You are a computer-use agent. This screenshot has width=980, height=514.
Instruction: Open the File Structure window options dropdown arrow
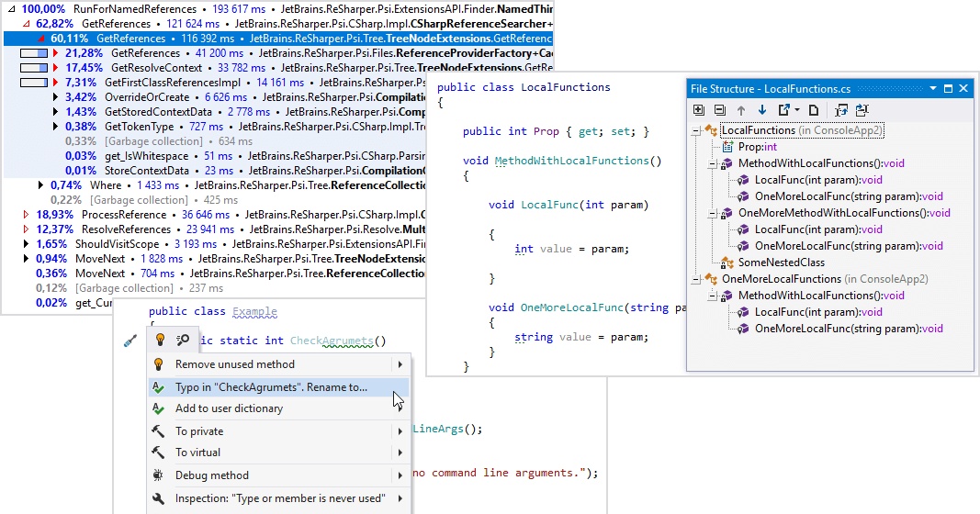[x=933, y=89]
